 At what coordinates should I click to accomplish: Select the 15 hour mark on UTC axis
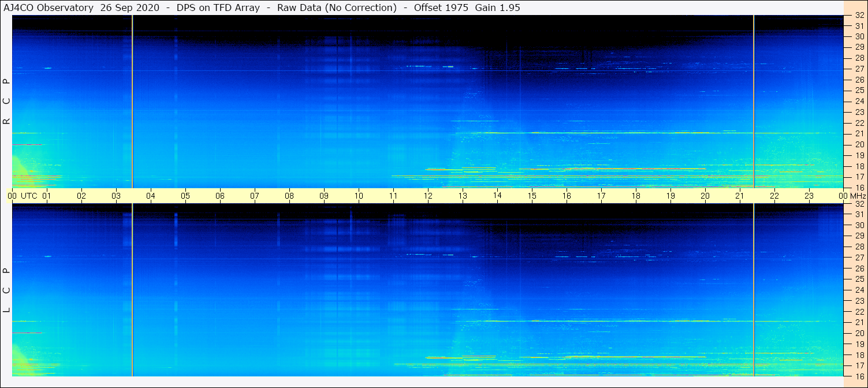click(x=532, y=196)
